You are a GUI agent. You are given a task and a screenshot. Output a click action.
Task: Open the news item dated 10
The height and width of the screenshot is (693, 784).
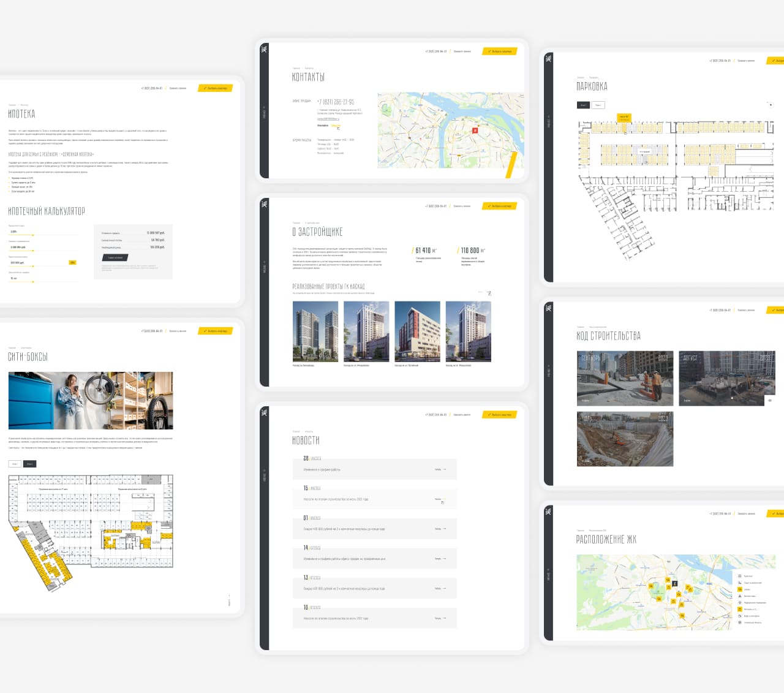pyautogui.click(x=374, y=618)
